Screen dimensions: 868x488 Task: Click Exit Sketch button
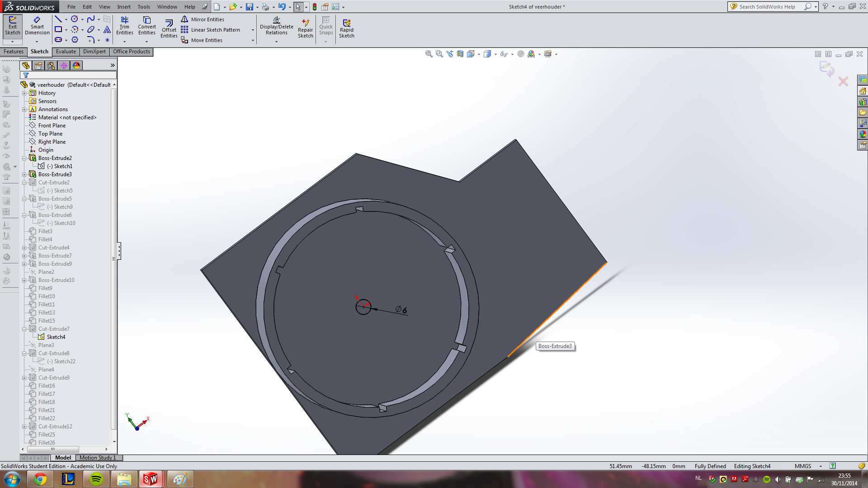point(13,26)
